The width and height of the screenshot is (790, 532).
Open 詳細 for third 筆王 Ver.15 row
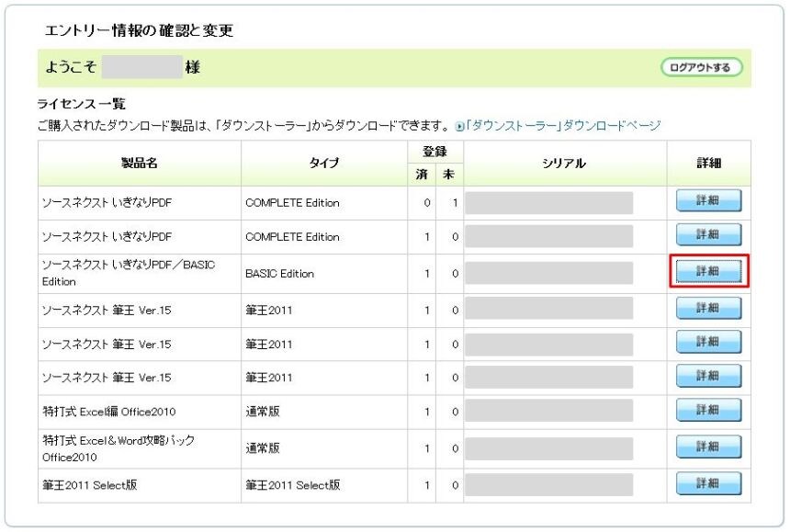point(708,376)
